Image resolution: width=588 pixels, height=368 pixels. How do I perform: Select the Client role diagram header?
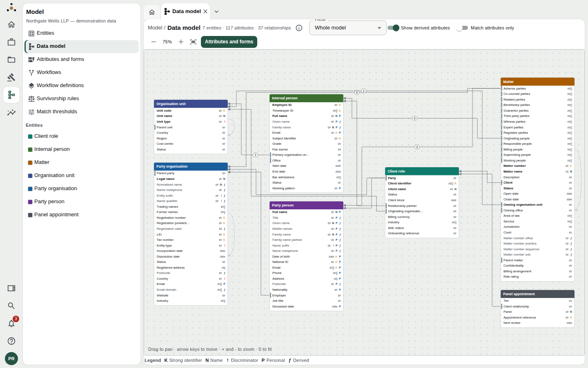click(422, 171)
